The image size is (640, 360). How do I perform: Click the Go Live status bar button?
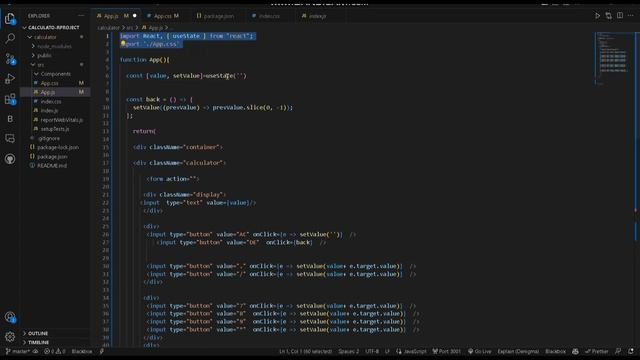point(480,351)
